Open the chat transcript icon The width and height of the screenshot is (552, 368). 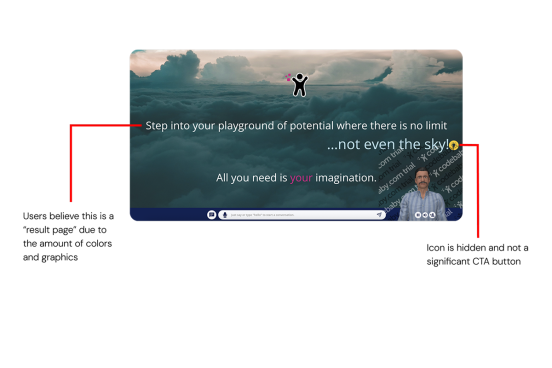click(212, 214)
